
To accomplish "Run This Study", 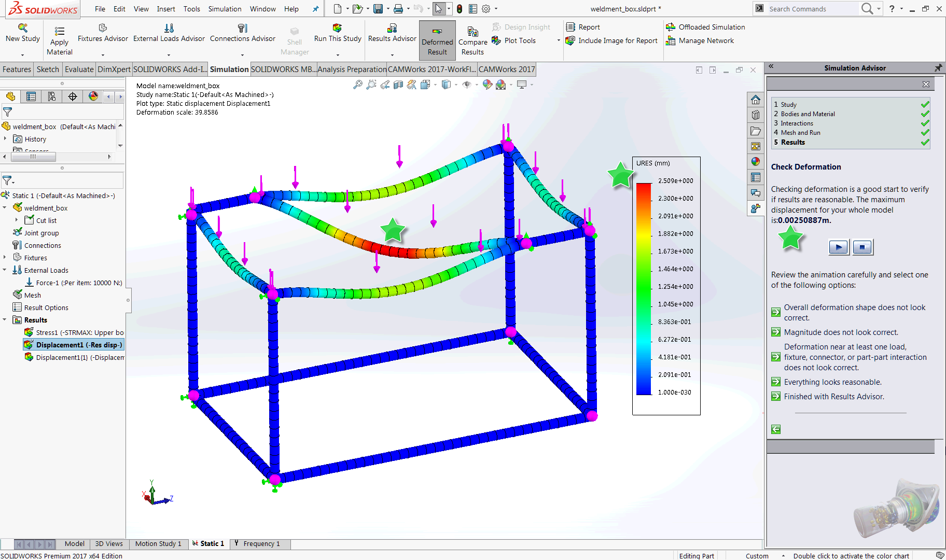I will point(338,32).
